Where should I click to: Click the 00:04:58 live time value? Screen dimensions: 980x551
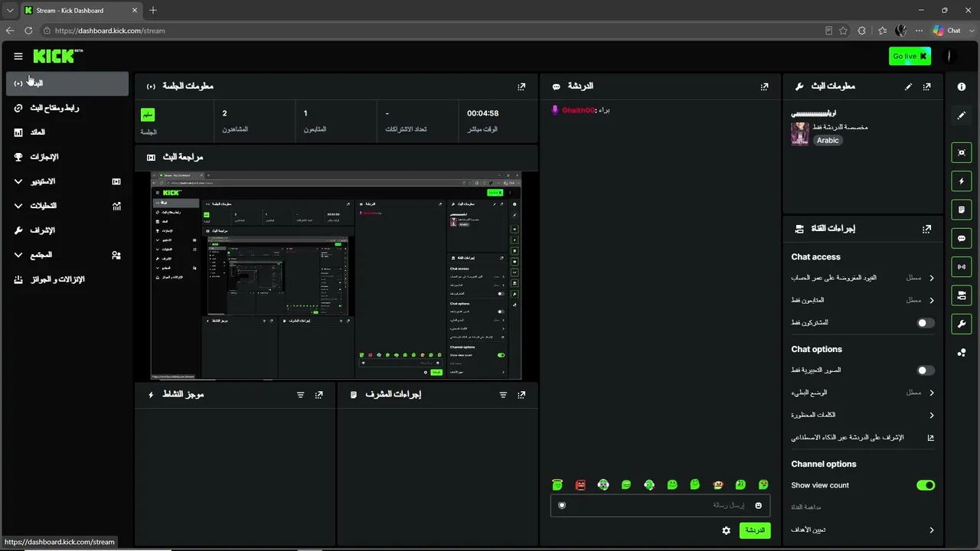(483, 113)
